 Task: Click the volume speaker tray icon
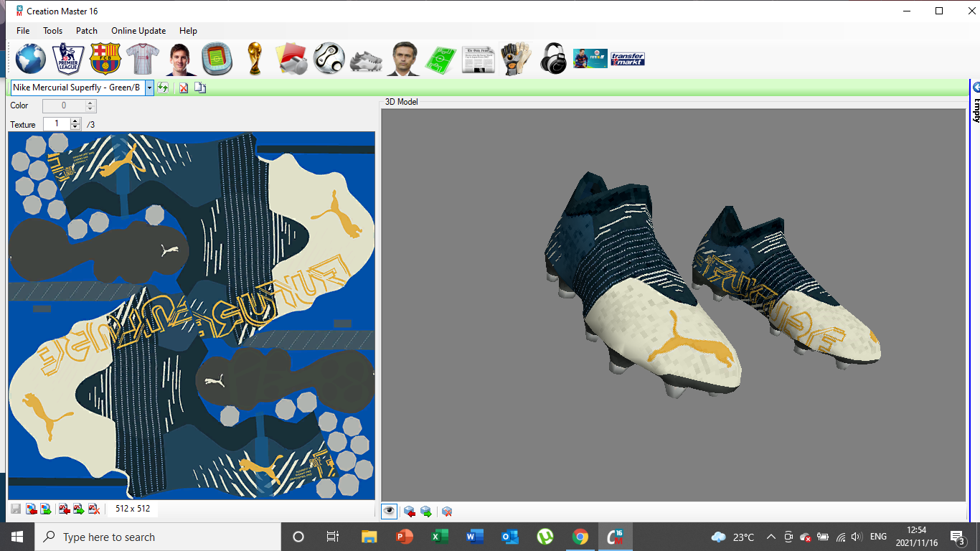(858, 537)
